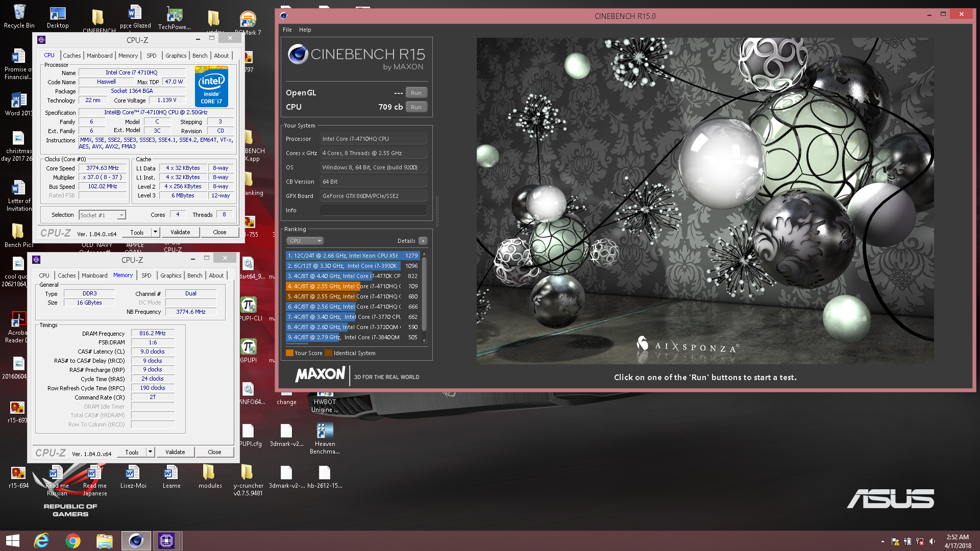Viewport: 980px width, 551px height.
Task: Click the orange Your Score legend swatch
Action: coord(289,353)
